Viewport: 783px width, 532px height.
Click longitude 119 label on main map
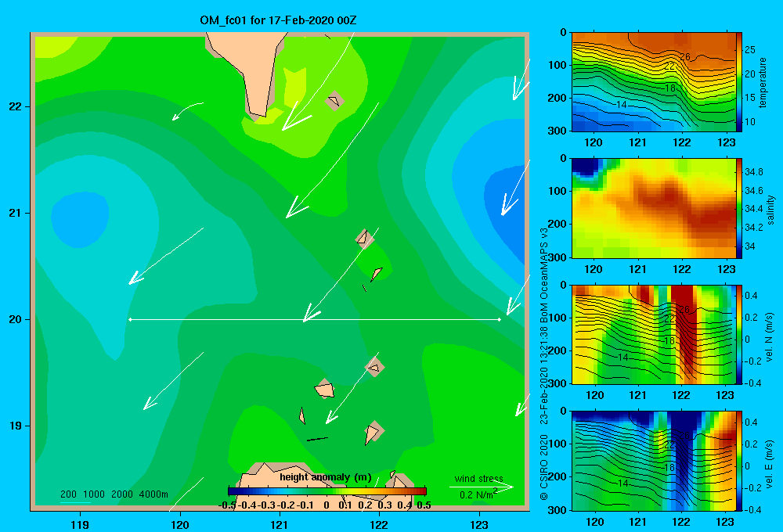(80, 524)
